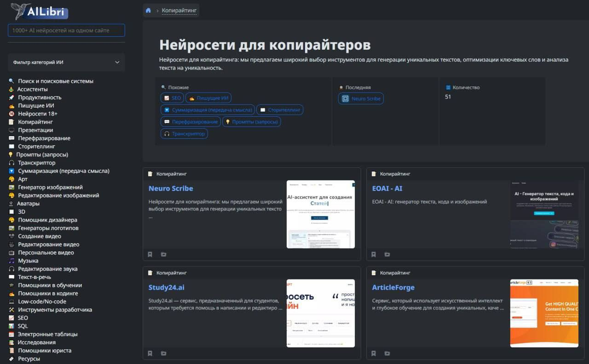
Task: Select Помощники в кодинге in the sidebar
Action: (48, 294)
